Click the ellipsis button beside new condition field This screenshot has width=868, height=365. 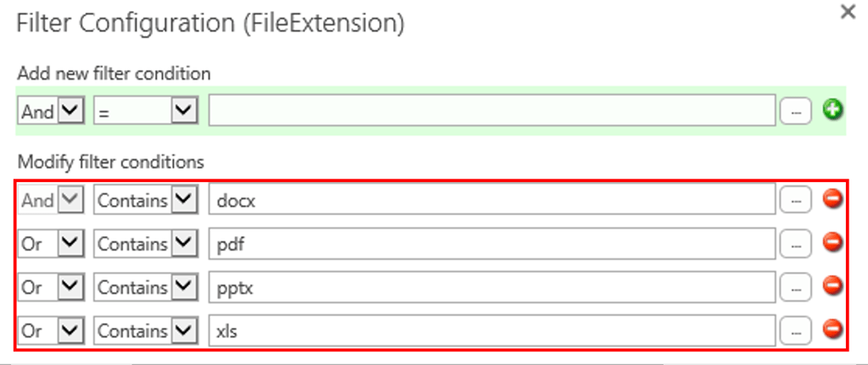(796, 112)
